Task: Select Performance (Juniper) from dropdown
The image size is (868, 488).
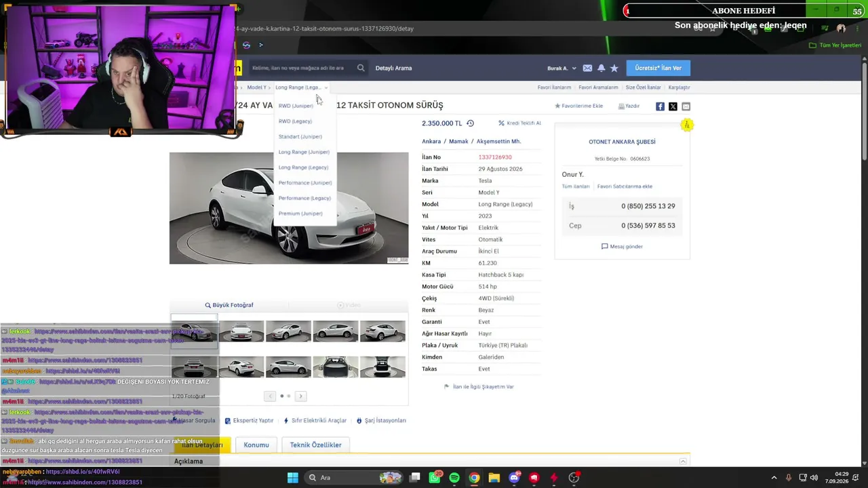Action: pos(305,182)
